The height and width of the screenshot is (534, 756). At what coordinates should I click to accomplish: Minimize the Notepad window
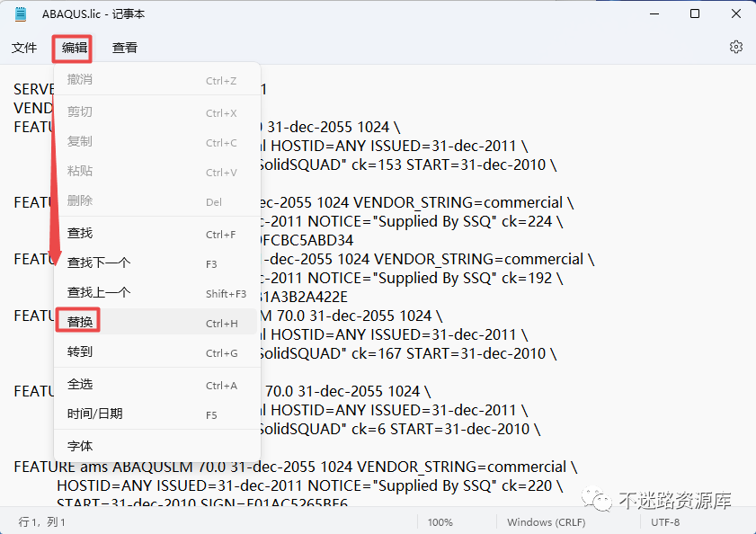654,14
